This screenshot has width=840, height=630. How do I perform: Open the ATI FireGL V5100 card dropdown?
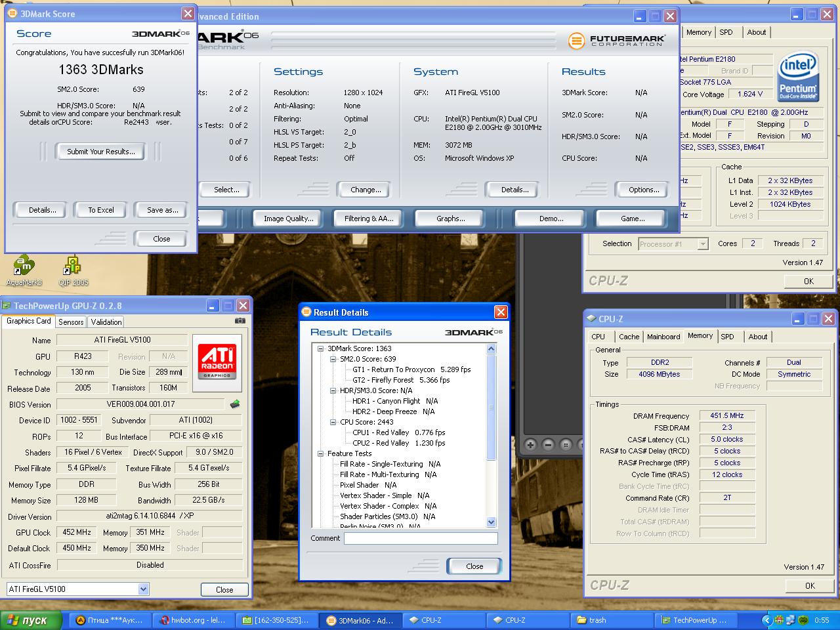tap(143, 589)
